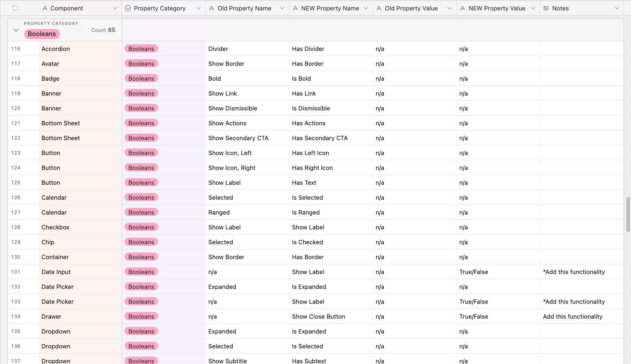The image size is (631, 364).
Task: Tick the select-all checkbox in header
Action: (15, 8)
